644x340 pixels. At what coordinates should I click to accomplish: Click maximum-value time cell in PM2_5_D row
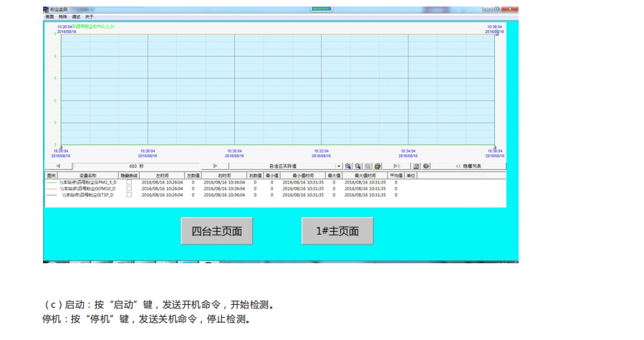tap(365, 182)
